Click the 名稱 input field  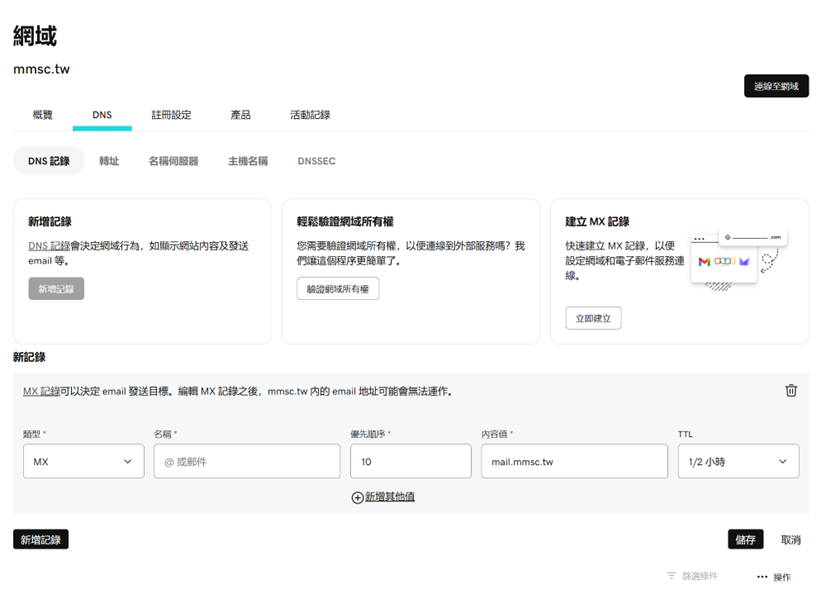tap(247, 461)
